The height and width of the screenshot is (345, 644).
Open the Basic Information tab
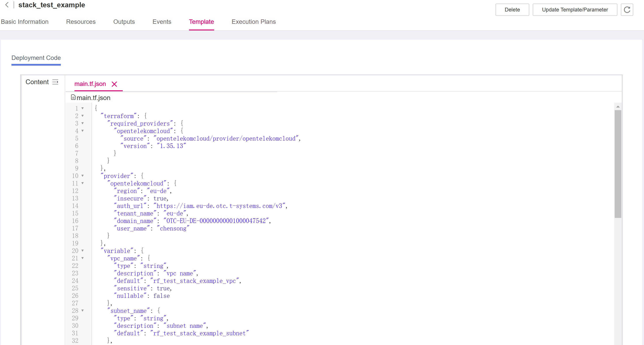click(x=25, y=22)
